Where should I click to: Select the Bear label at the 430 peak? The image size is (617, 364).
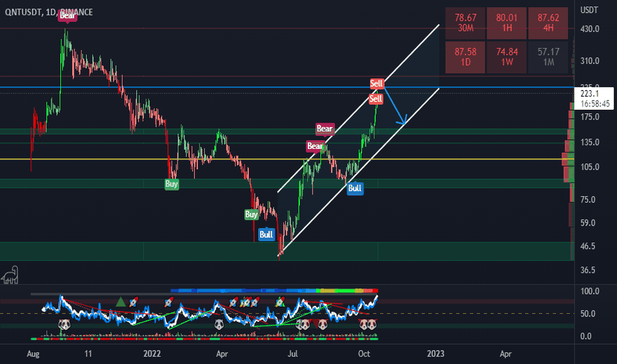(x=68, y=16)
